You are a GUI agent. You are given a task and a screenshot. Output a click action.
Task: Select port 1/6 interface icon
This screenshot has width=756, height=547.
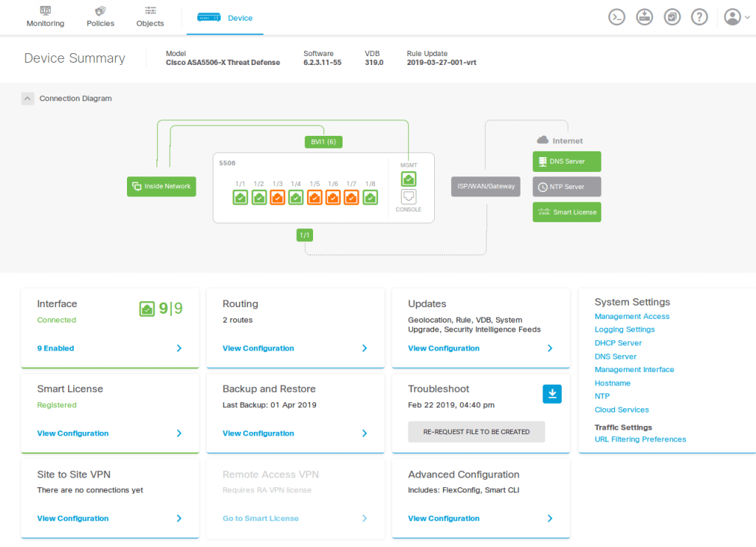point(333,198)
